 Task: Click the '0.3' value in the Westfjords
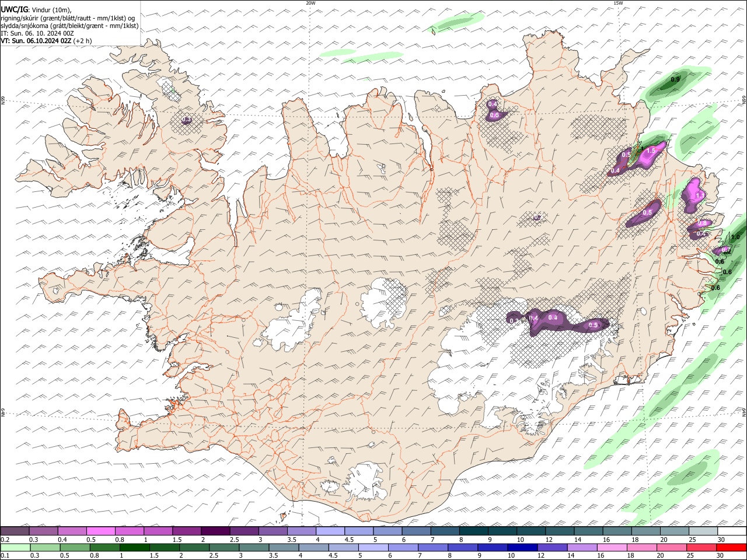(x=187, y=120)
